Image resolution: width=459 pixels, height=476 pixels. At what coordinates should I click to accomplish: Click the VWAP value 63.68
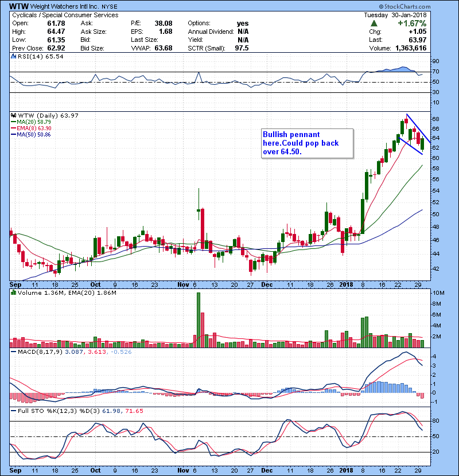tap(164, 48)
